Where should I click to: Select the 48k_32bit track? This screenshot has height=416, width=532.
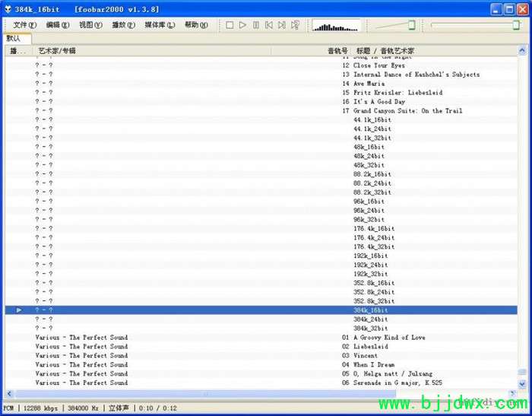pos(261,165)
